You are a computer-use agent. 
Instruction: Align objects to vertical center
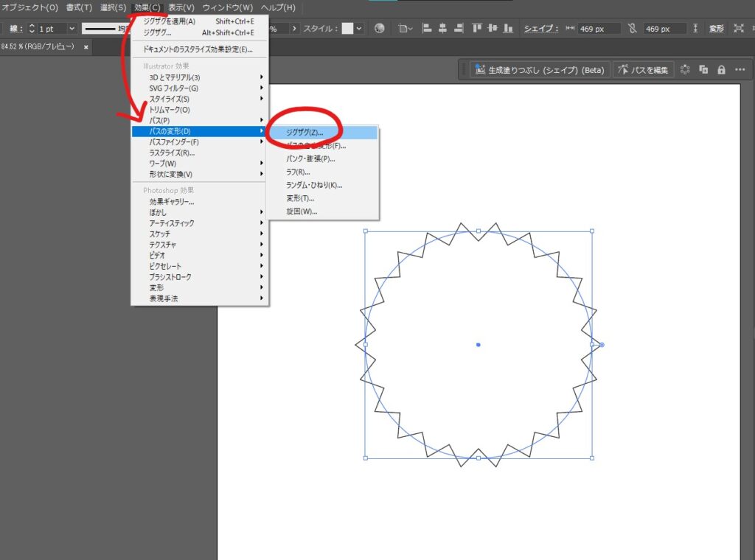[492, 29]
